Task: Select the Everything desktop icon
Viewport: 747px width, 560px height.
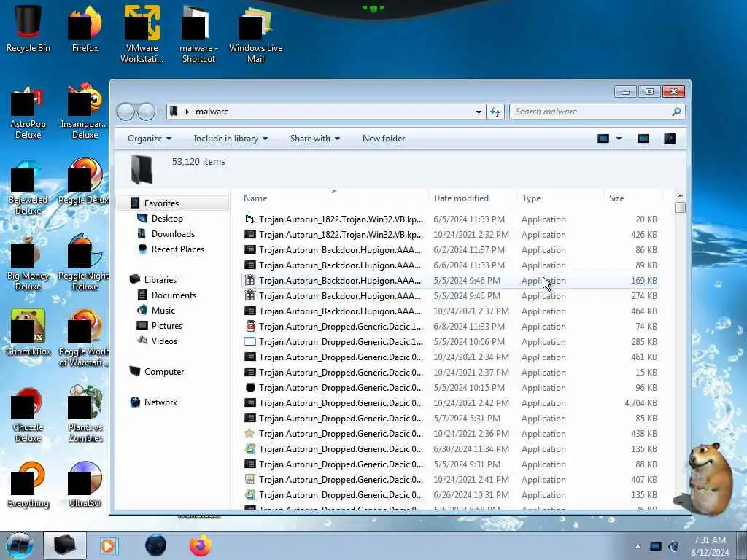Action: coord(28,485)
